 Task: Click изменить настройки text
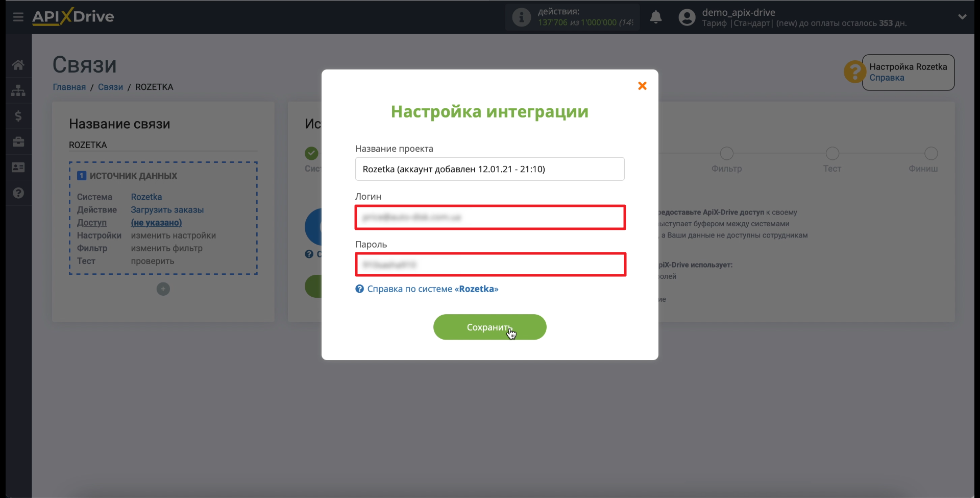coord(173,235)
